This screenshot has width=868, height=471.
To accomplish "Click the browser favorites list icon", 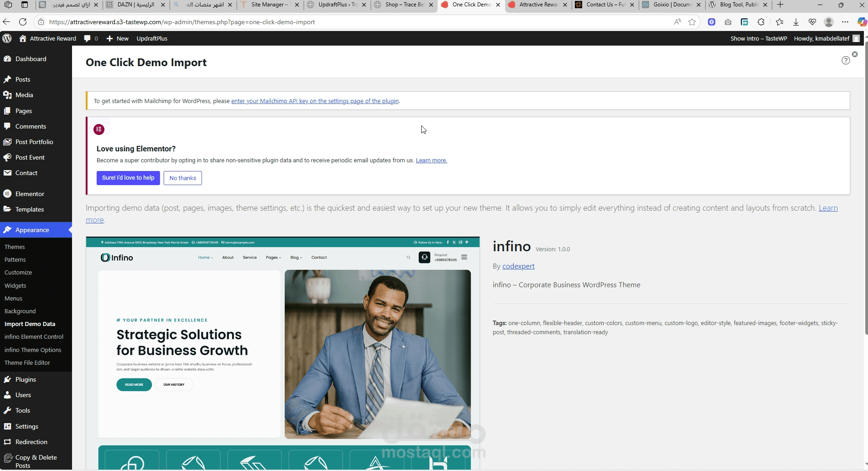I will pos(779,22).
